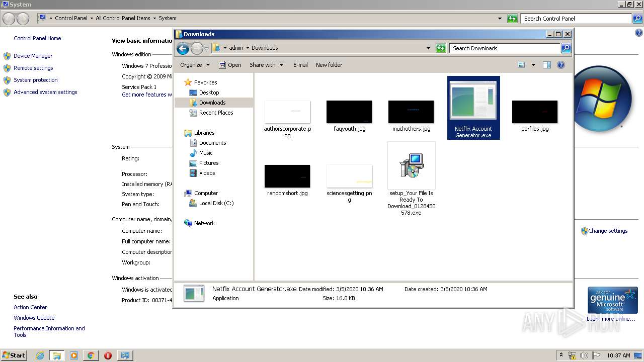Click the refresh button beside the Downloads address bar
This screenshot has height=362, width=644.
click(441, 48)
